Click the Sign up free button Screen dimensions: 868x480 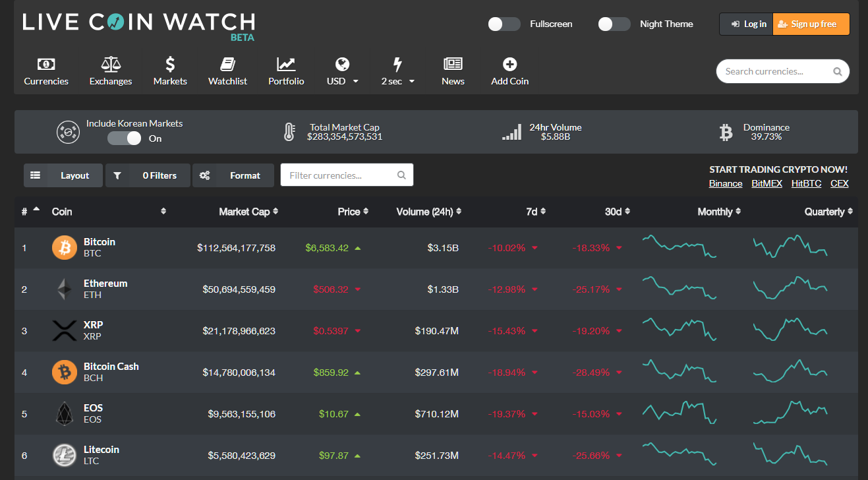click(x=811, y=24)
